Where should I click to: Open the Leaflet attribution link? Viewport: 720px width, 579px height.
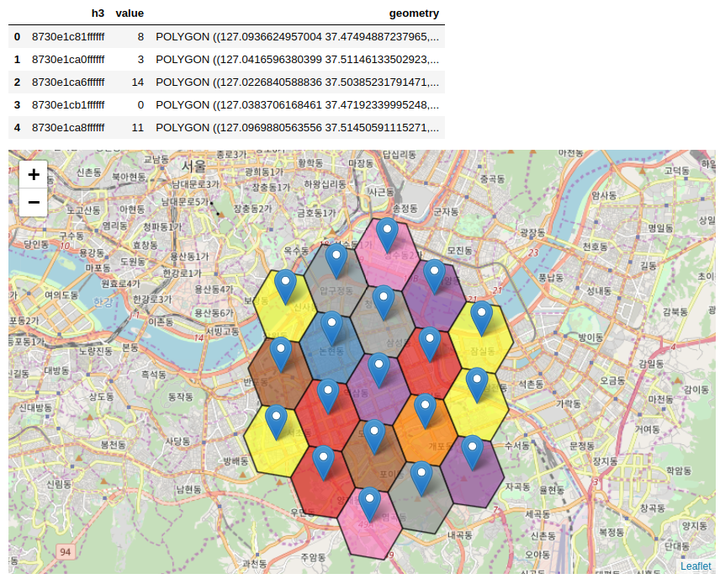tap(696, 566)
